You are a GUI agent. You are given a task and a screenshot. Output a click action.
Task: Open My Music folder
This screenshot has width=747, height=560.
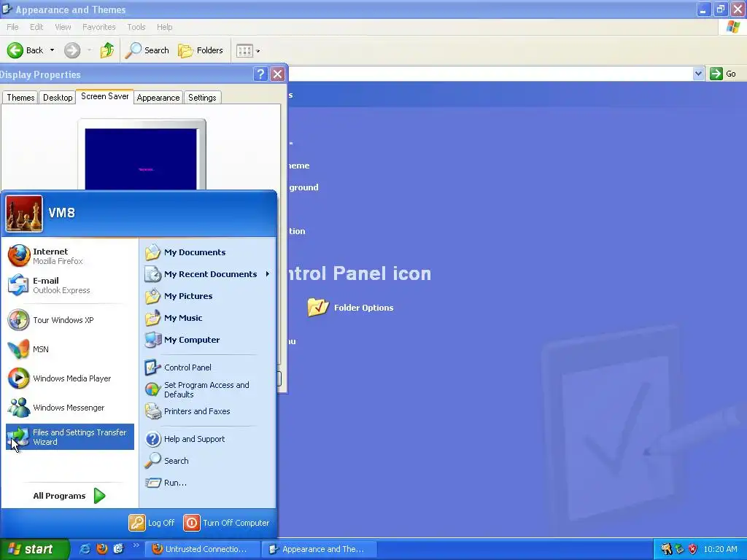(x=208, y=318)
